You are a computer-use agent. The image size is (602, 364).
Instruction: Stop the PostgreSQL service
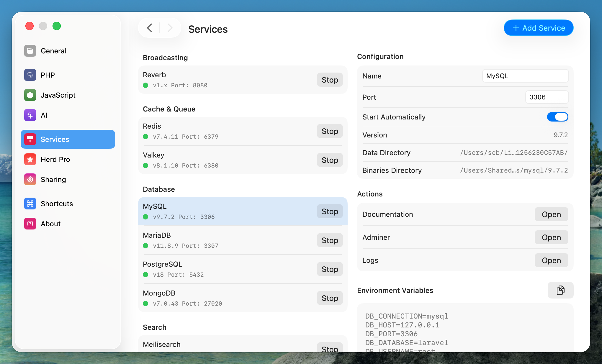tap(330, 269)
